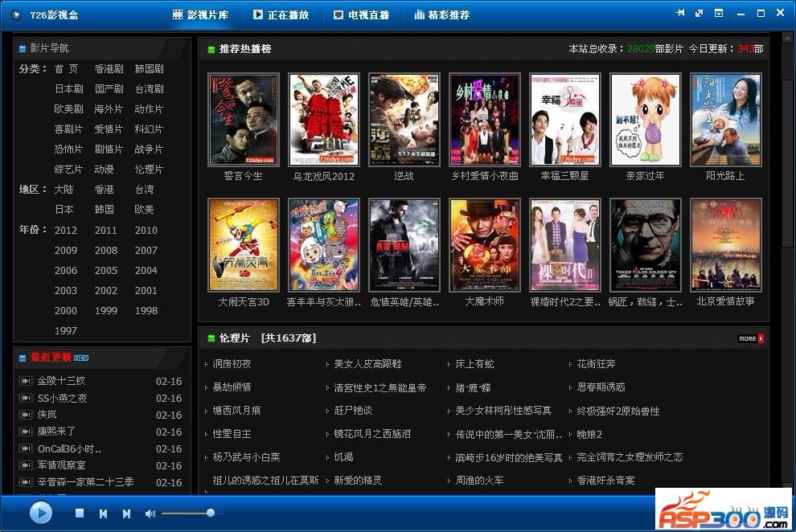This screenshot has width=796, height=532.
Task: Open the 逆战 movie poster
Action: coord(404,120)
